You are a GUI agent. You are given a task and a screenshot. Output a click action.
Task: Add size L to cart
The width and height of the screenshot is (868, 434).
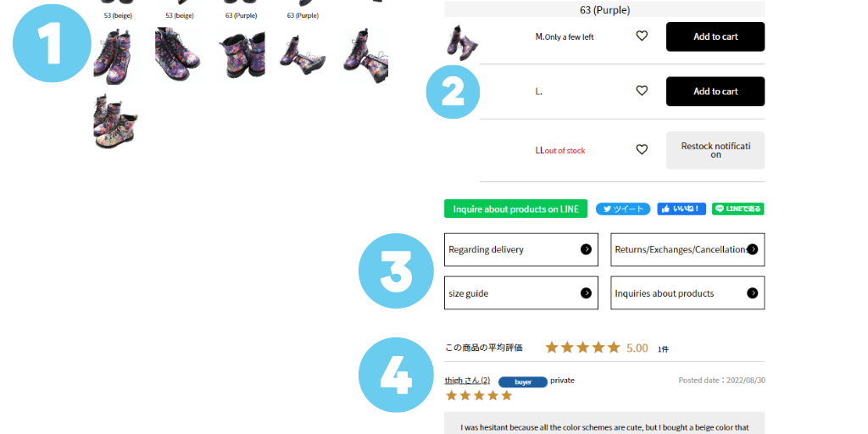point(715,92)
